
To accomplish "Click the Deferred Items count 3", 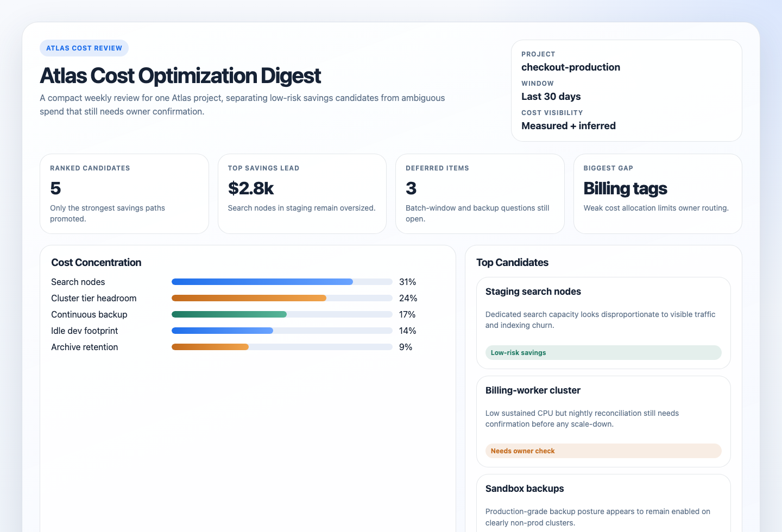I will (411, 188).
